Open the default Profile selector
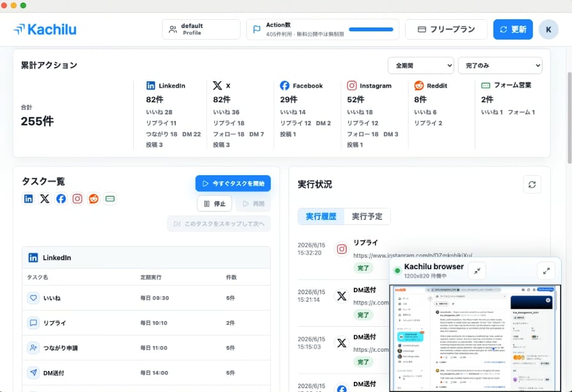 (201, 29)
